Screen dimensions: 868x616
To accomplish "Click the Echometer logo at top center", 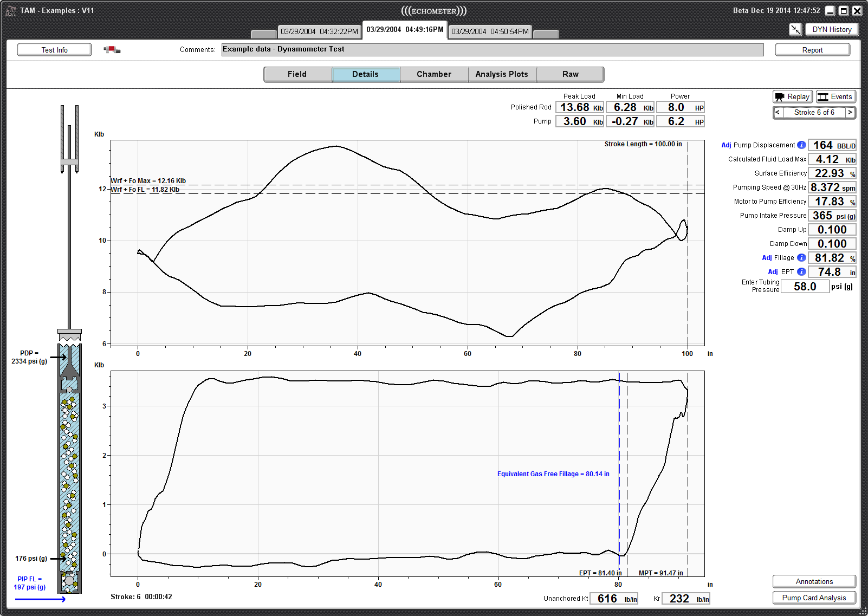I will tap(433, 10).
